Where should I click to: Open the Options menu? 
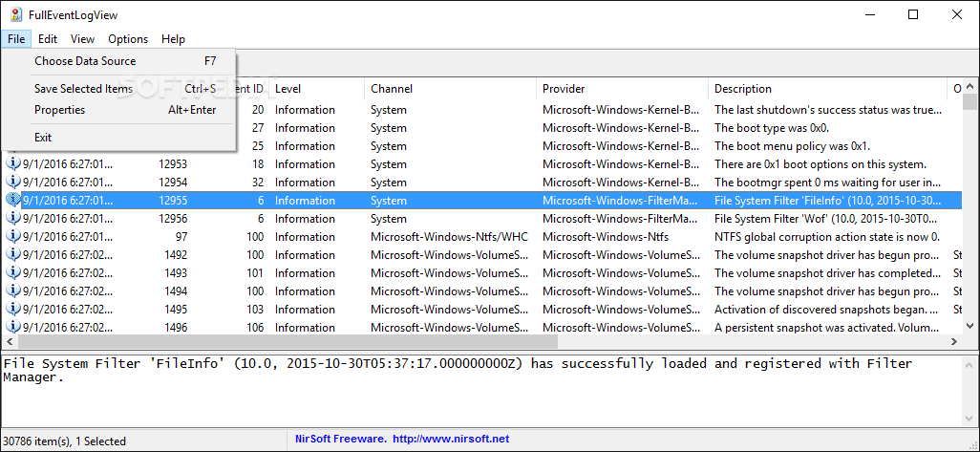pyautogui.click(x=128, y=39)
